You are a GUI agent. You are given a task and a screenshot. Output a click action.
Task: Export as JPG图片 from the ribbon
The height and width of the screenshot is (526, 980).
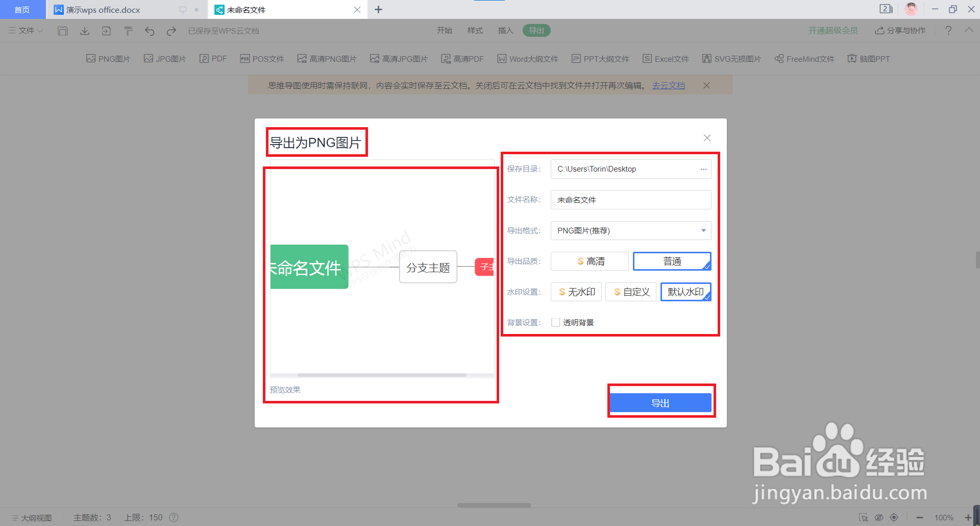pyautogui.click(x=165, y=59)
